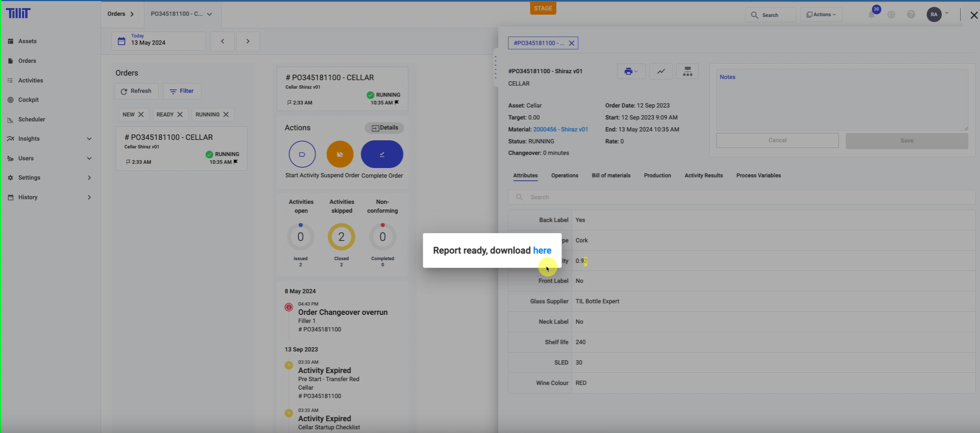The image size is (980, 433).
Task: Click the orange Suspend Order icon
Action: (340, 154)
